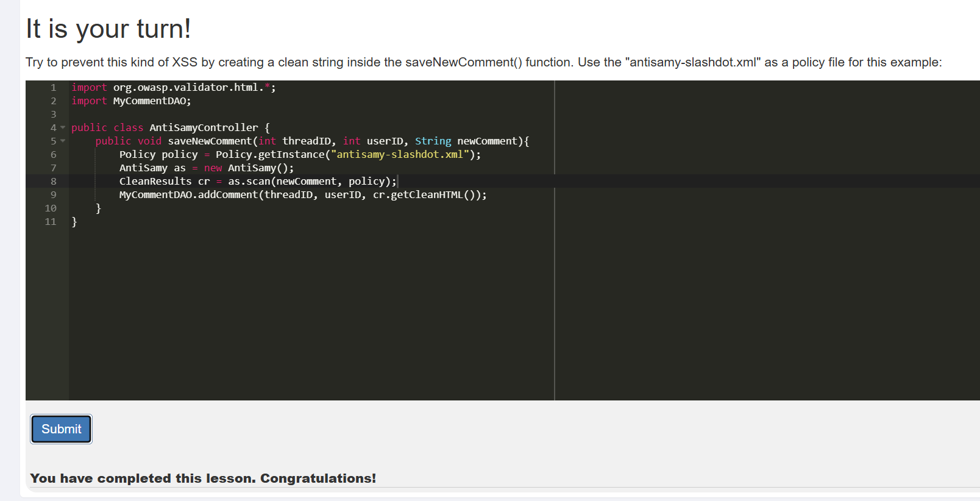Select line number 10 in the gutter
Viewport: 980px width, 501px height.
tap(51, 208)
